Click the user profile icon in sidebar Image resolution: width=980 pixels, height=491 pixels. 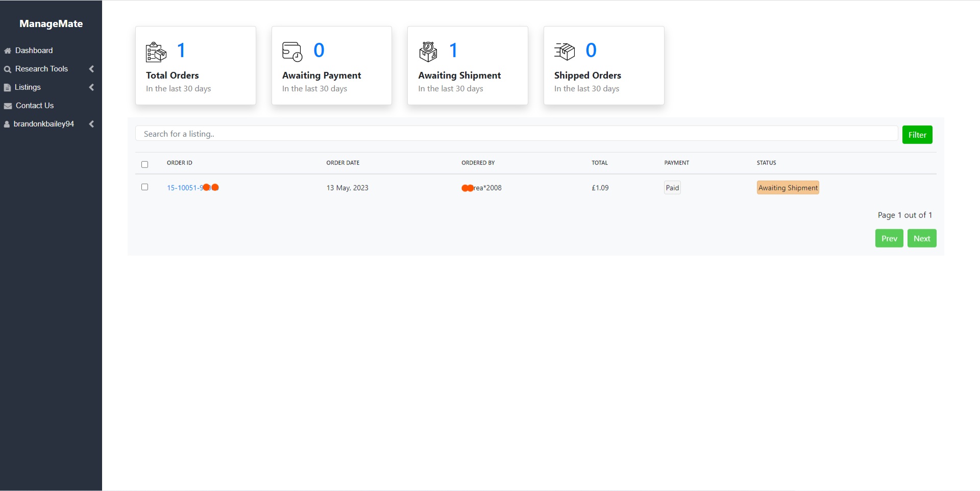tap(7, 125)
